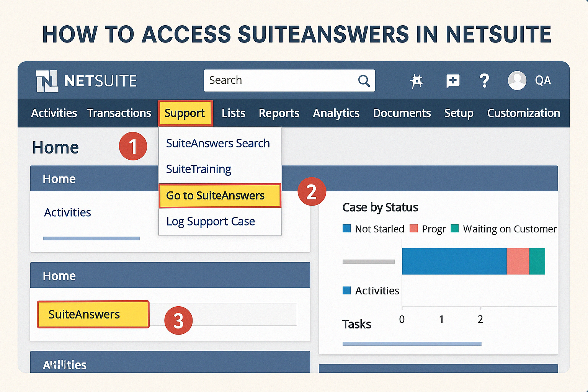The width and height of the screenshot is (588, 392).
Task: Click the Activities link in the Home portlet
Action: pyautogui.click(x=67, y=212)
